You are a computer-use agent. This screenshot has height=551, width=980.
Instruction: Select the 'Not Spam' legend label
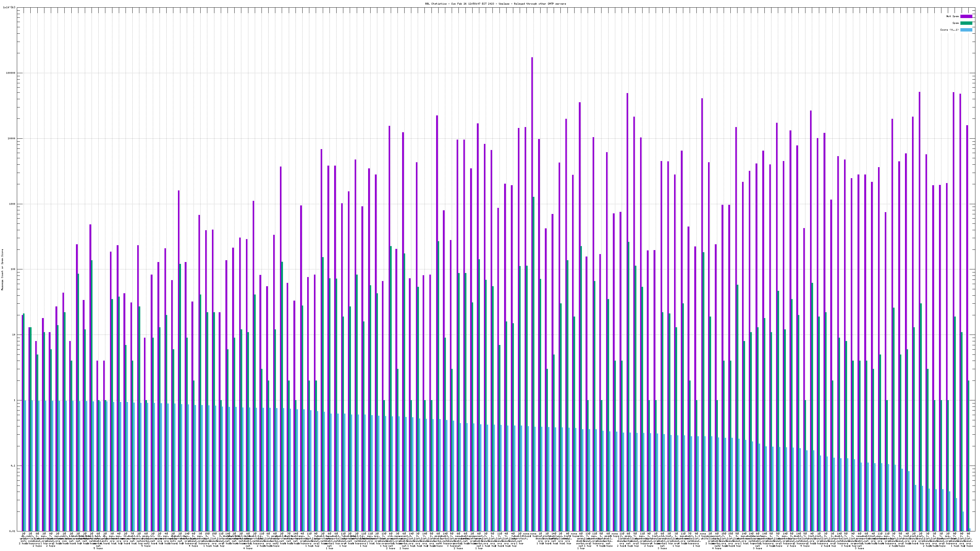pos(953,16)
